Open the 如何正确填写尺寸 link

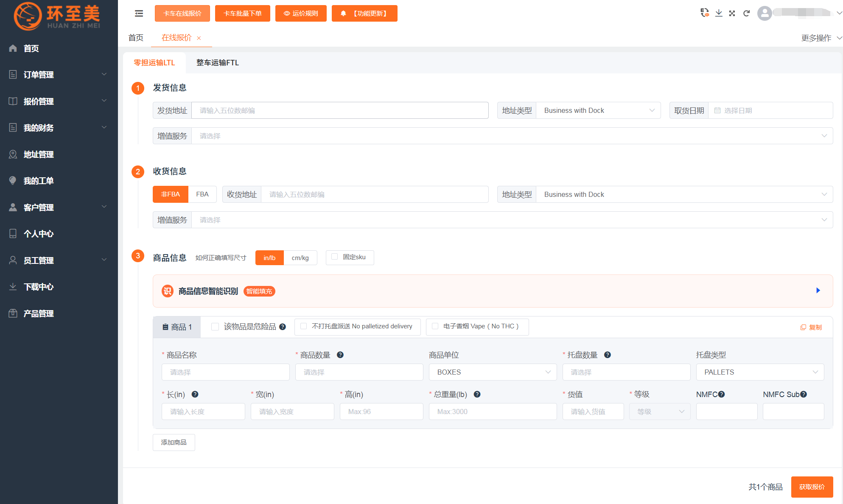tap(221, 258)
